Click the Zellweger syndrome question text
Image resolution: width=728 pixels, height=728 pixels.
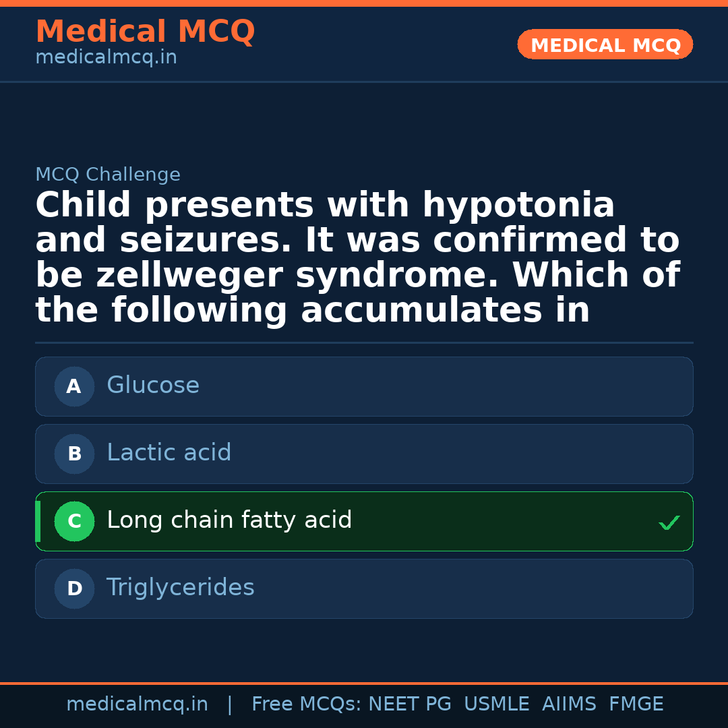click(x=357, y=258)
